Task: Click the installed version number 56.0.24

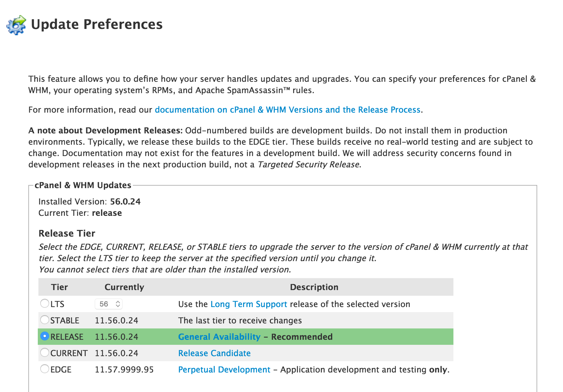Action: [x=125, y=202]
